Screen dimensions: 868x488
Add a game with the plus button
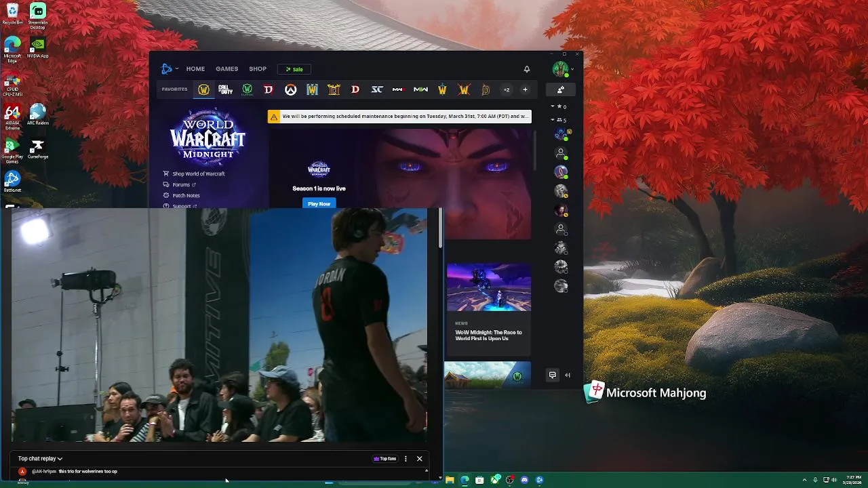(x=525, y=89)
